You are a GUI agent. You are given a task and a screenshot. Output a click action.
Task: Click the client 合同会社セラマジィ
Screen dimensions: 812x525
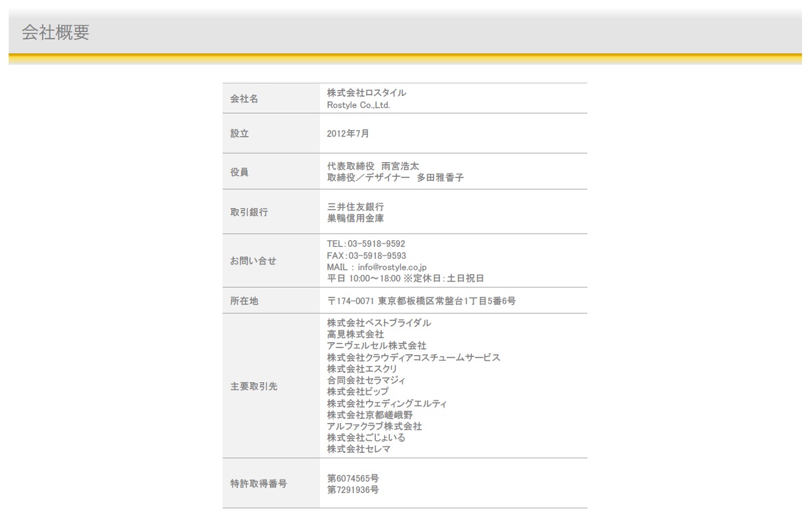[x=366, y=380]
